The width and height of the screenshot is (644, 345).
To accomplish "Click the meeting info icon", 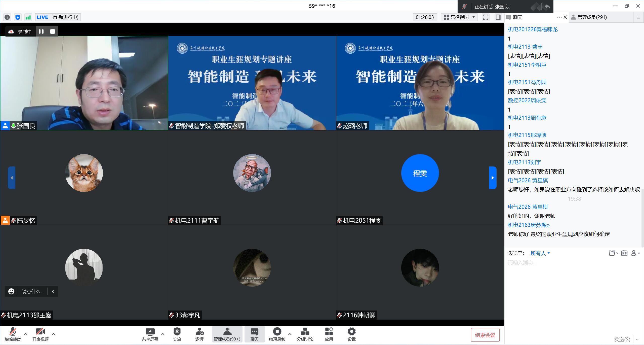I will 7,17.
